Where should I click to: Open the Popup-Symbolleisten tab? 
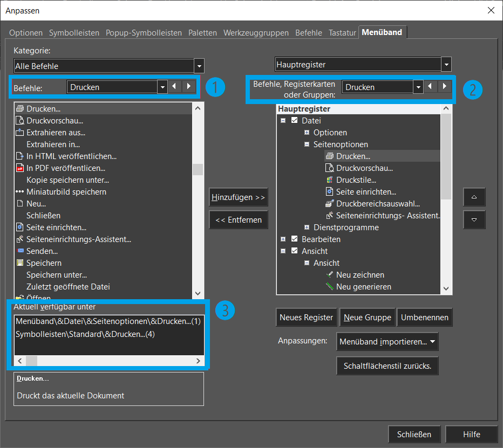(x=144, y=33)
